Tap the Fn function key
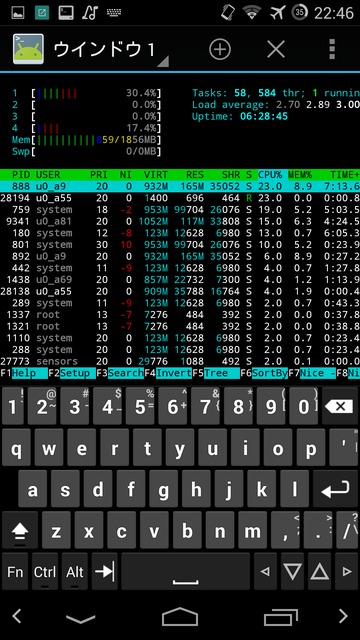The width and height of the screenshot is (360, 640). click(x=15, y=572)
